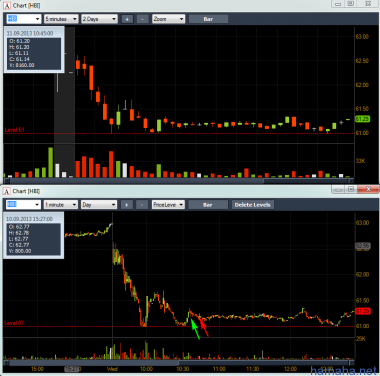380x376 pixels.
Task: Click the green arrow marker on bottom chart
Action: click(195, 329)
